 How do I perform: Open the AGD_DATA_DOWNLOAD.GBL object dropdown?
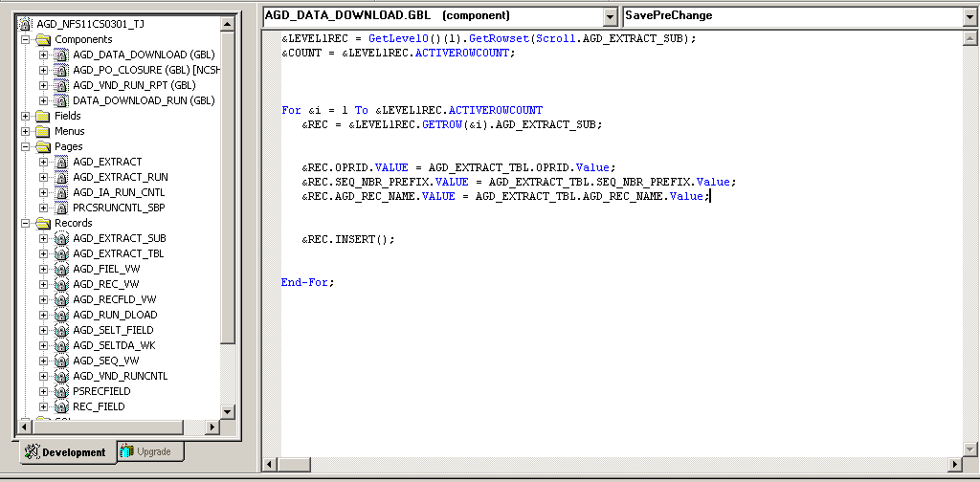610,15
